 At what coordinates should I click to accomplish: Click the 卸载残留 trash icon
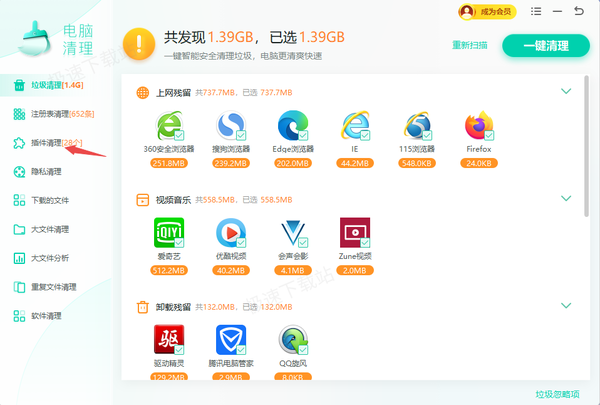pyautogui.click(x=143, y=307)
